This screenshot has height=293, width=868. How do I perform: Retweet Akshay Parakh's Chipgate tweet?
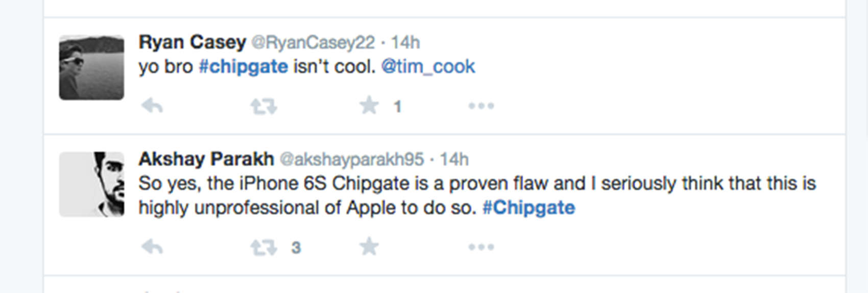click(x=263, y=248)
